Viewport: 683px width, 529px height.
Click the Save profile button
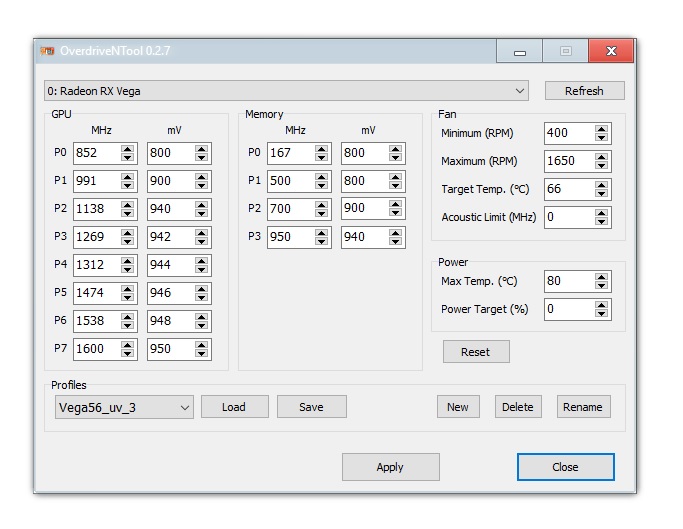pos(312,407)
